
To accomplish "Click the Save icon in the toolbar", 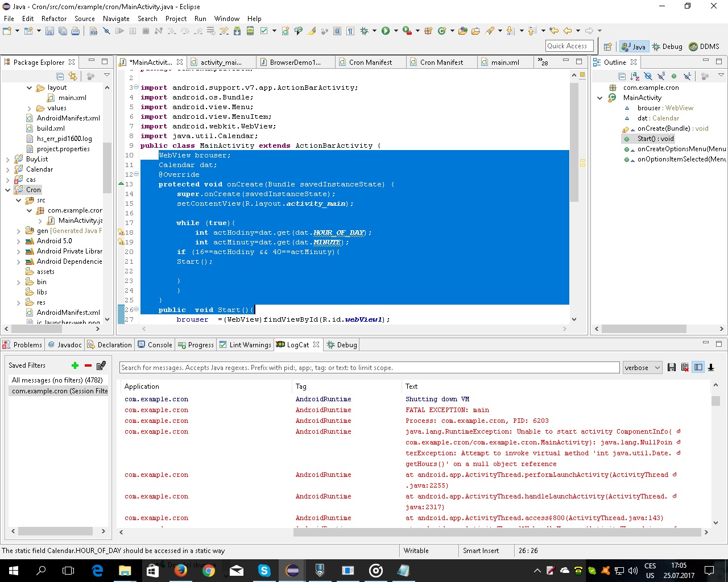I will [49, 31].
